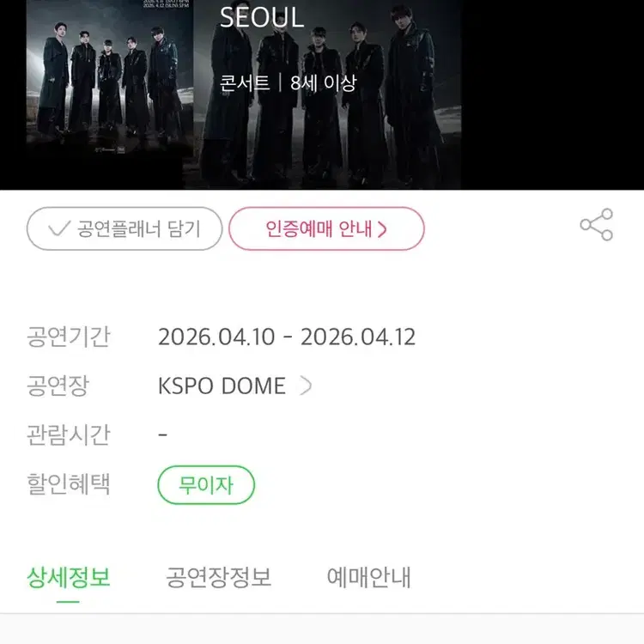Click the checkmark icon in 공연플래너 담기

pos(58,229)
